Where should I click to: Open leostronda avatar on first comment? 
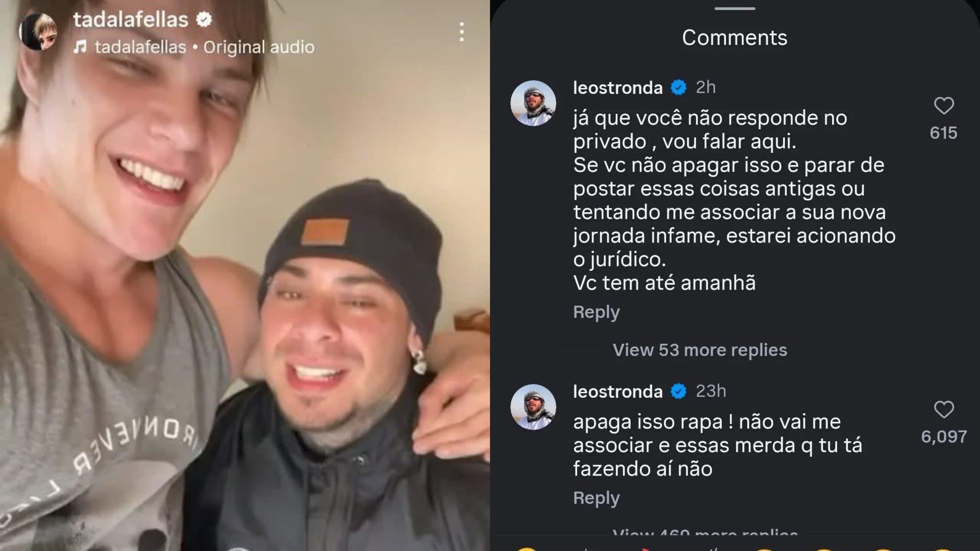pyautogui.click(x=533, y=103)
